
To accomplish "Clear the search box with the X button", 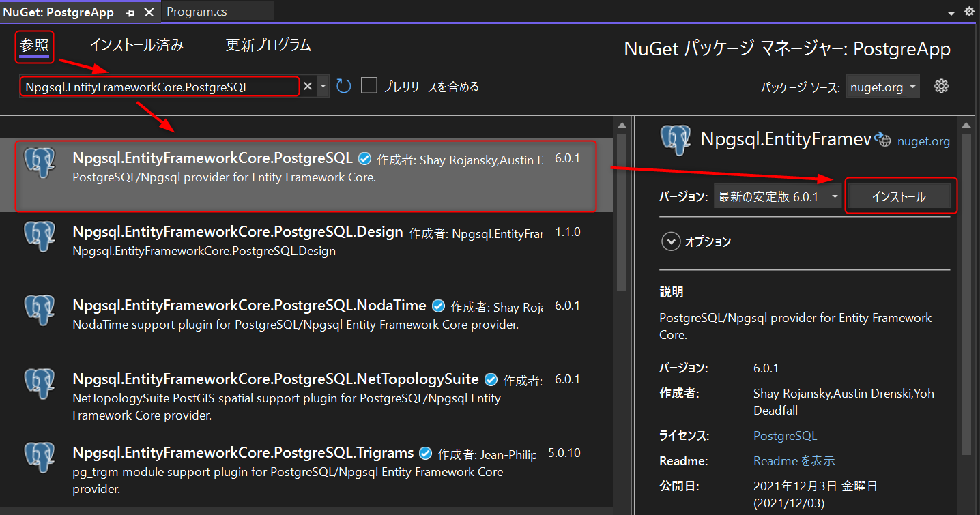I will (x=307, y=86).
